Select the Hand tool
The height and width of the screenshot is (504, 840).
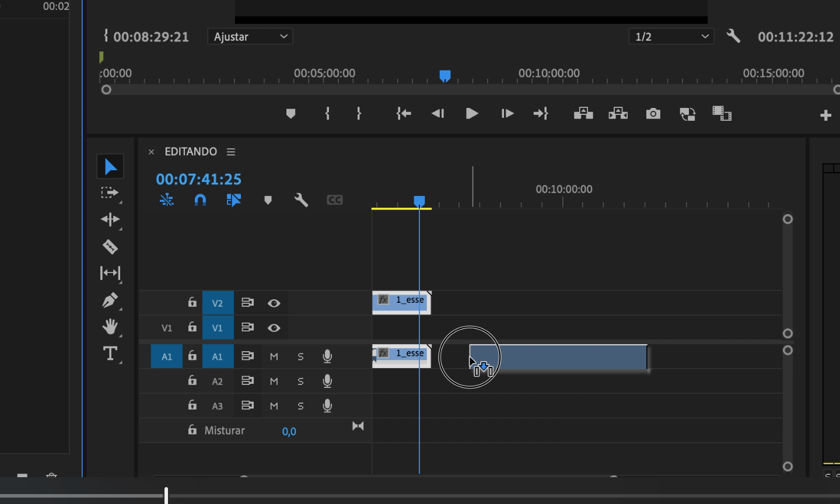coord(110,327)
